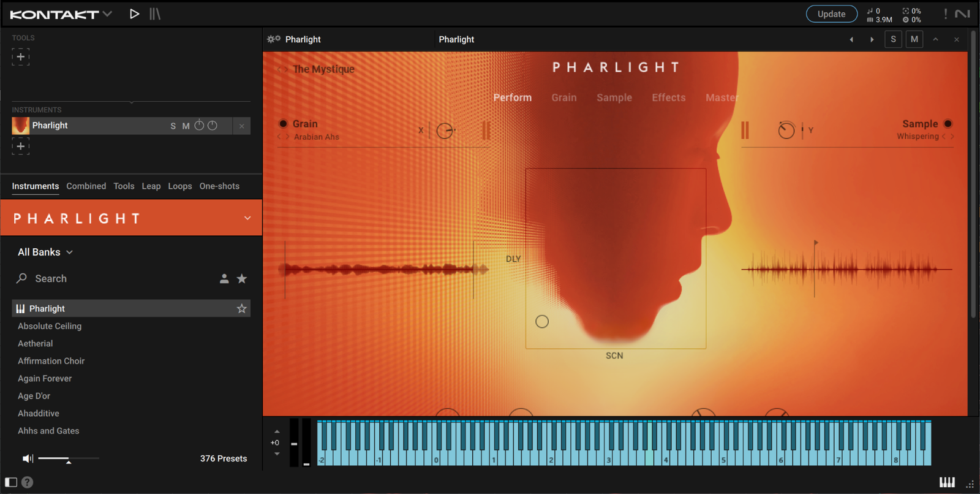Image resolution: width=980 pixels, height=494 pixels.
Task: Add instrument with plus icon below Pharlight
Action: tap(20, 146)
